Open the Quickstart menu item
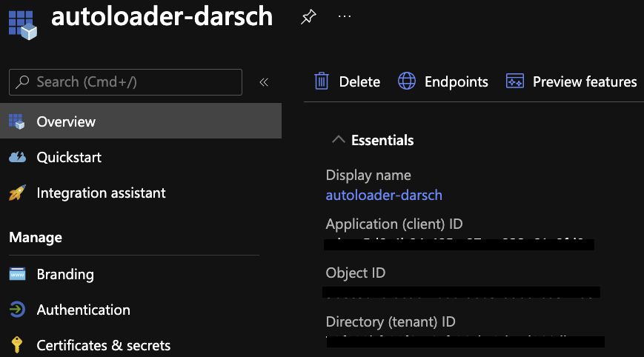Image resolution: width=644 pixels, height=357 pixels. (x=69, y=157)
